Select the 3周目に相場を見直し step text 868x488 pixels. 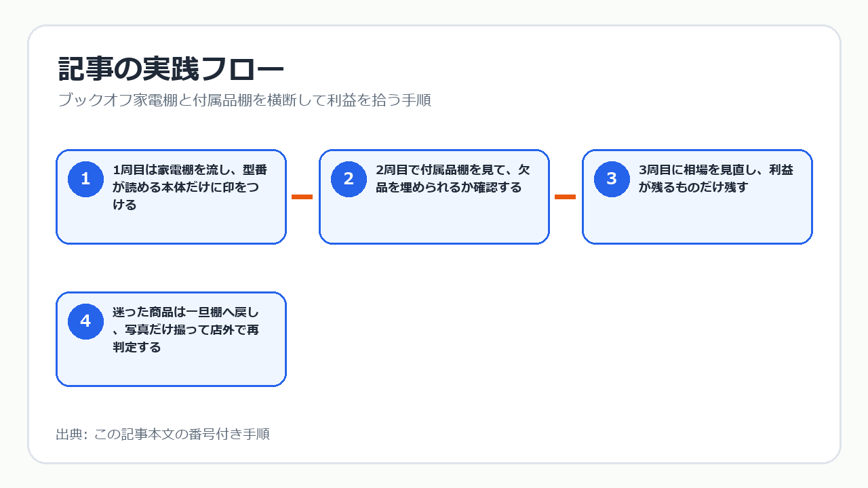tap(716, 179)
